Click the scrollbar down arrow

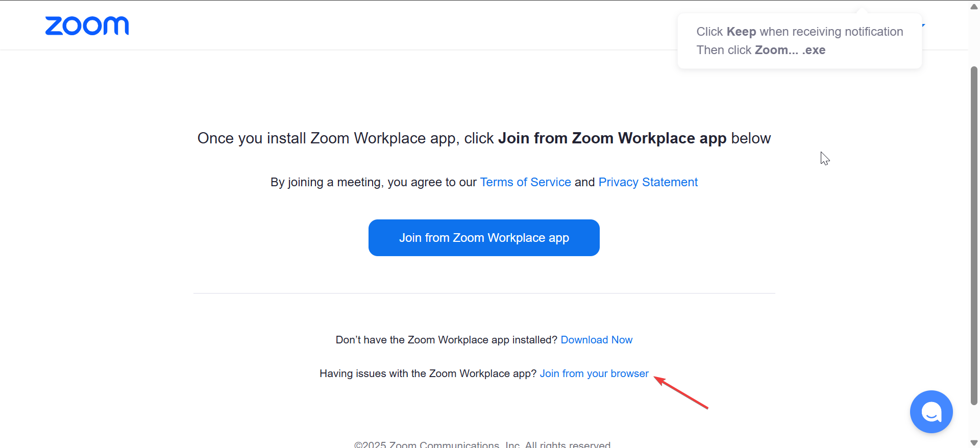tap(974, 442)
